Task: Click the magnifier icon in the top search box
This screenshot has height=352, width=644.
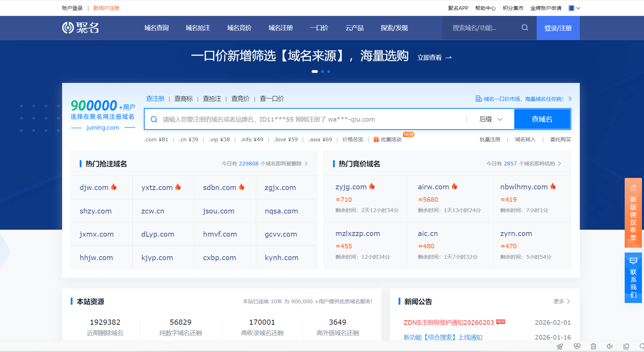Action: point(525,28)
